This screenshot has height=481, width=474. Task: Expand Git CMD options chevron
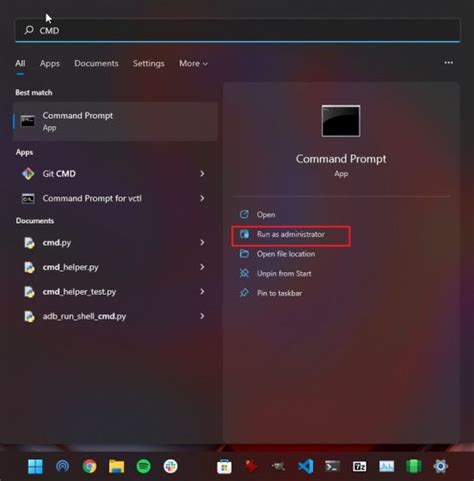pos(202,174)
